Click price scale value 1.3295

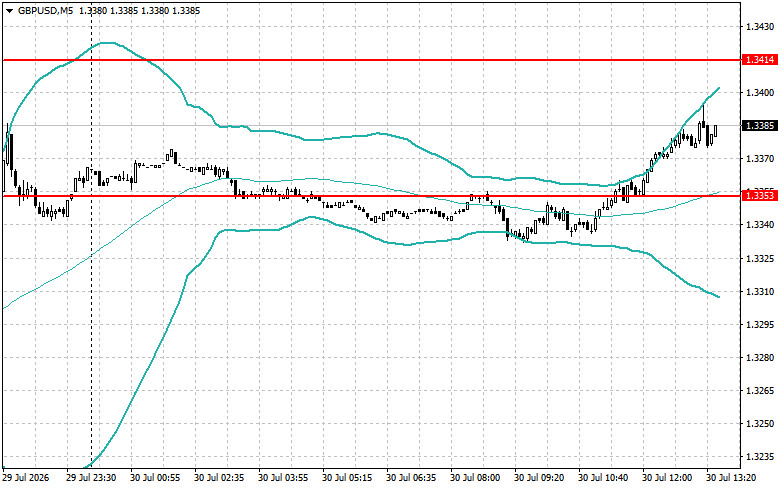(x=760, y=325)
